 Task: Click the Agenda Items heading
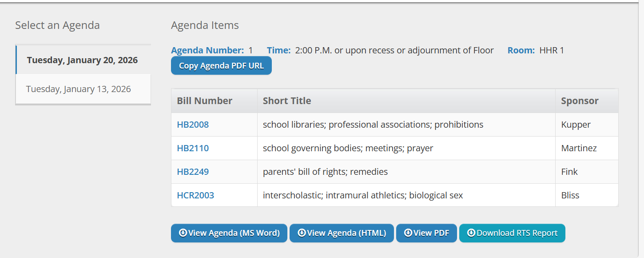205,25
